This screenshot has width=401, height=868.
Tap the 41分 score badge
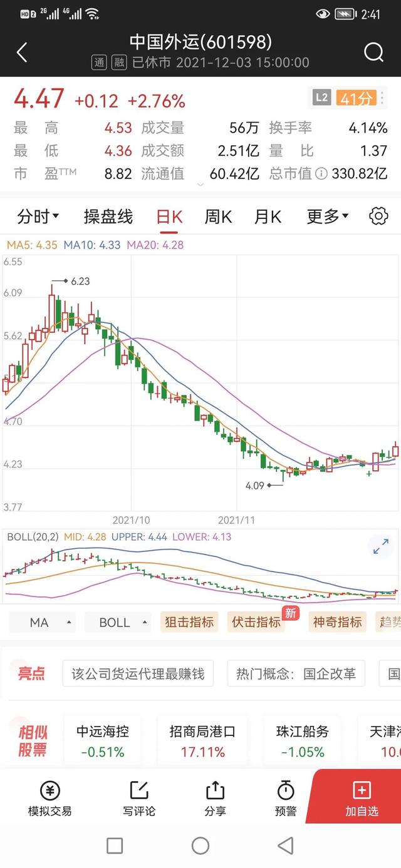[x=356, y=98]
